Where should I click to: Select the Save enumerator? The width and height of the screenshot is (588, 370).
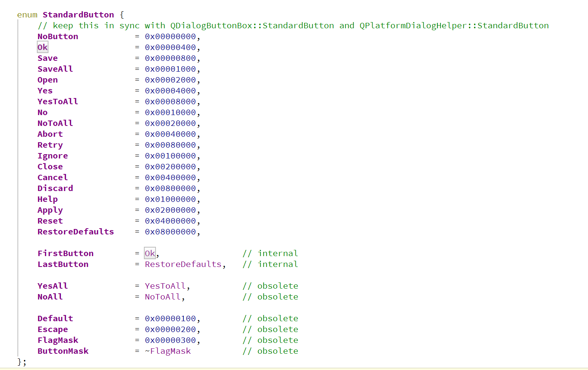tap(48, 58)
